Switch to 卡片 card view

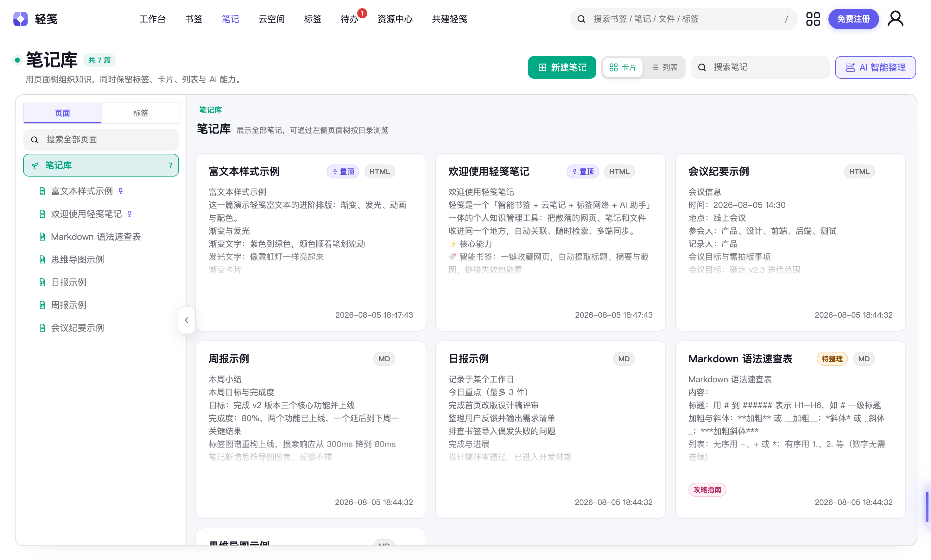tap(623, 67)
